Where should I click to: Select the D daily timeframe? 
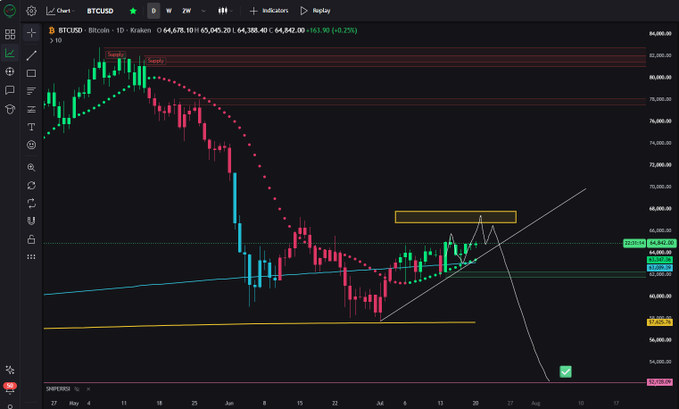[x=153, y=11]
